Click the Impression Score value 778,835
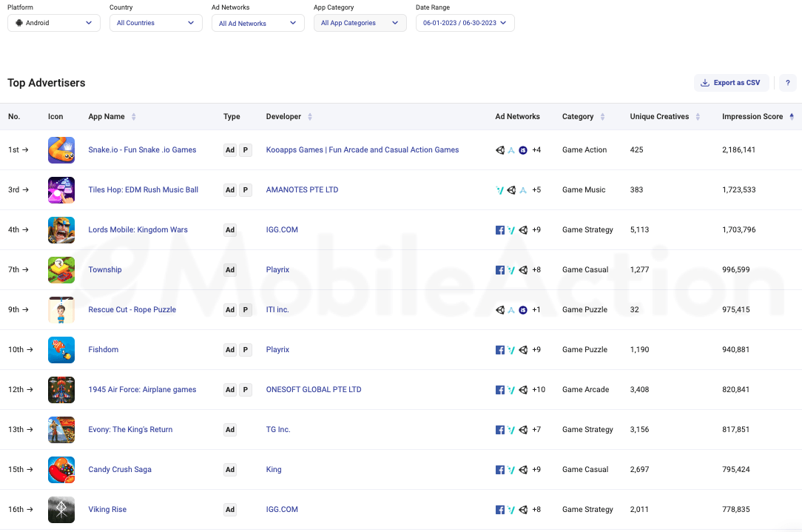The image size is (802, 532). click(736, 509)
